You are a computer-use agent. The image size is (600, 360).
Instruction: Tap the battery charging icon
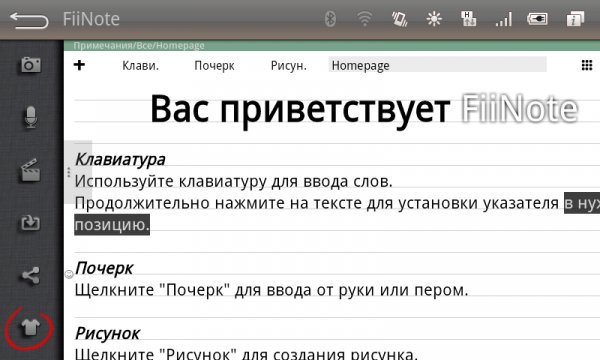537,19
